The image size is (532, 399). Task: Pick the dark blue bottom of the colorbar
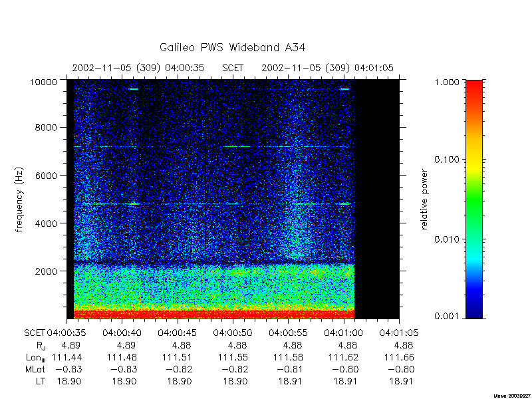[x=474, y=311]
